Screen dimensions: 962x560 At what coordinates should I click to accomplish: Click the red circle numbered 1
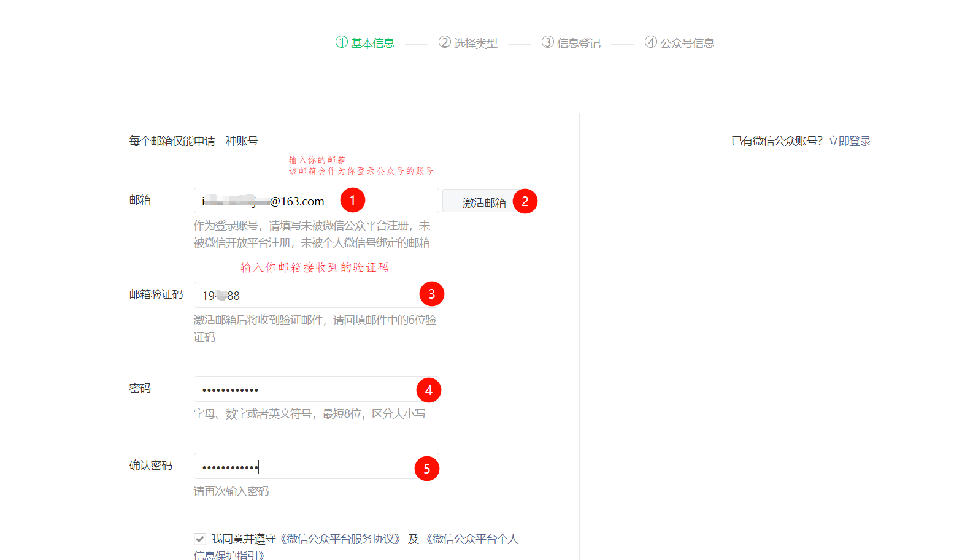coord(352,200)
